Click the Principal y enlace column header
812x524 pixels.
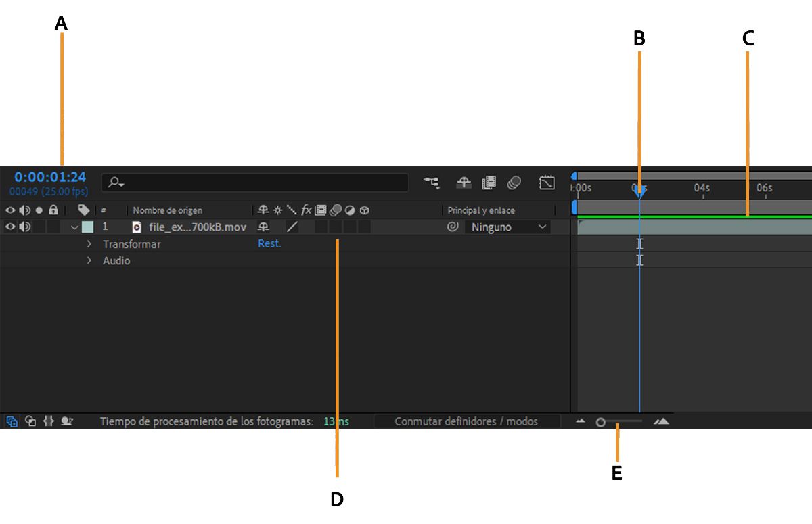click(481, 210)
